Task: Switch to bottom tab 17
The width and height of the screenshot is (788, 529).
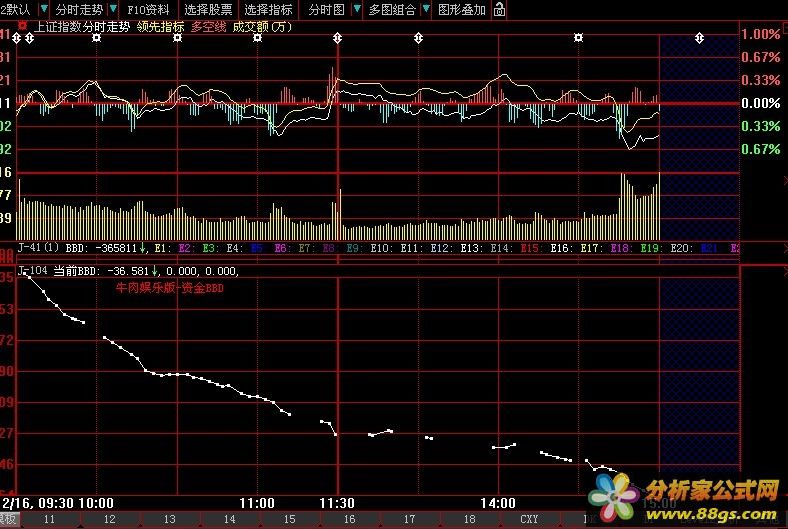Action: click(410, 519)
